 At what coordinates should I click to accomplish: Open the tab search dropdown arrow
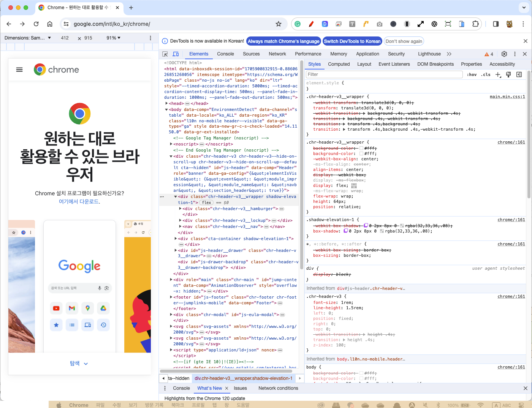(x=524, y=8)
